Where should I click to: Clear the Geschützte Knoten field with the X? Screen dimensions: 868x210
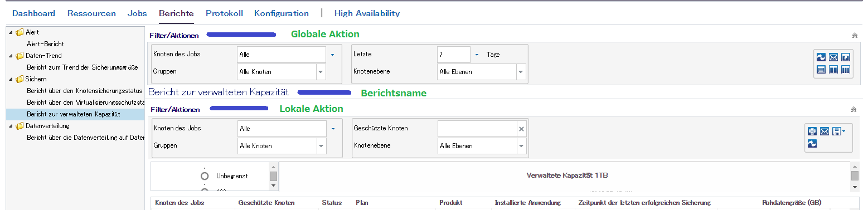(522, 129)
